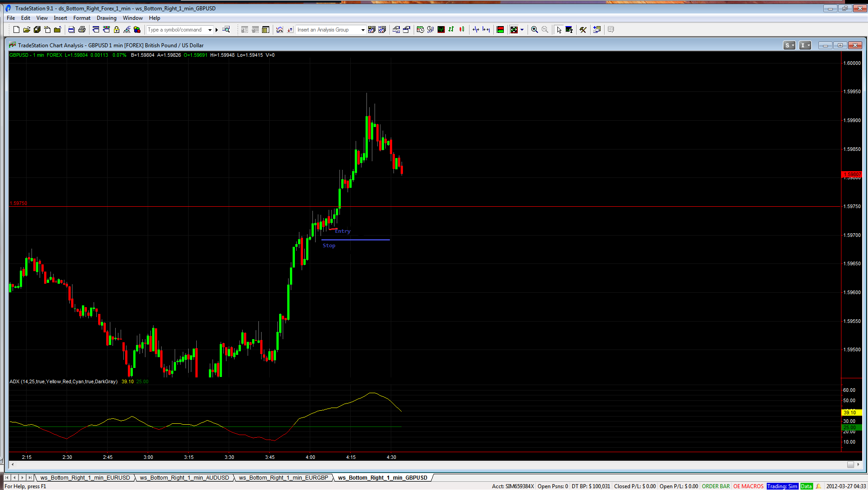Viewport: 868px width, 490px height.
Task: Click the Stop label on the chart
Action: 329,245
